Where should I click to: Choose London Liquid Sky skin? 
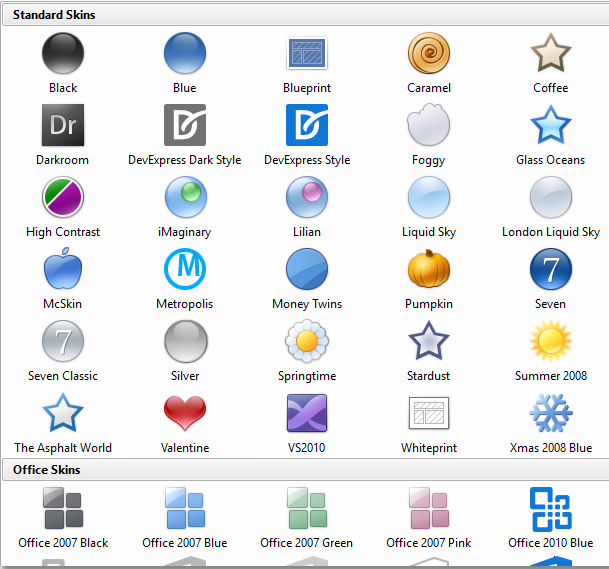coord(551,197)
